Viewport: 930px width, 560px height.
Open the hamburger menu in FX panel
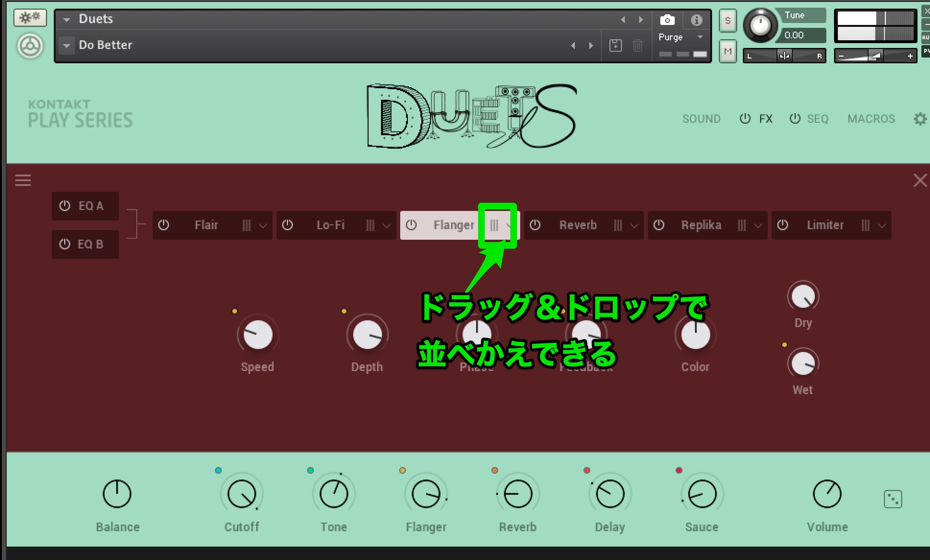pos(23,180)
